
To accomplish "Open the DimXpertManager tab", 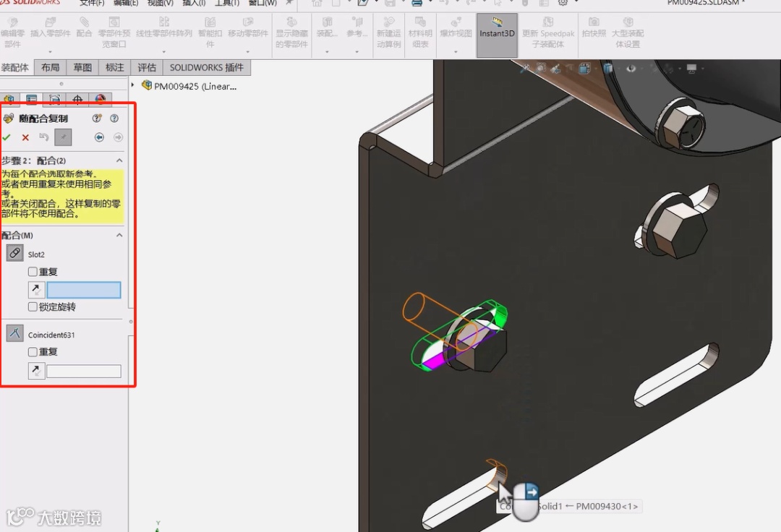I will point(77,100).
